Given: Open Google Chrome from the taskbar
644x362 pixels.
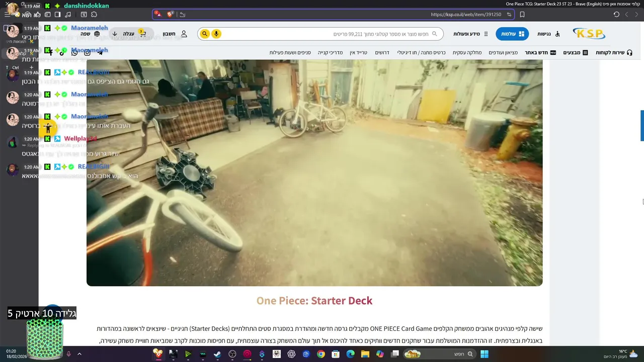Looking at the screenshot, I should [x=321, y=354].
